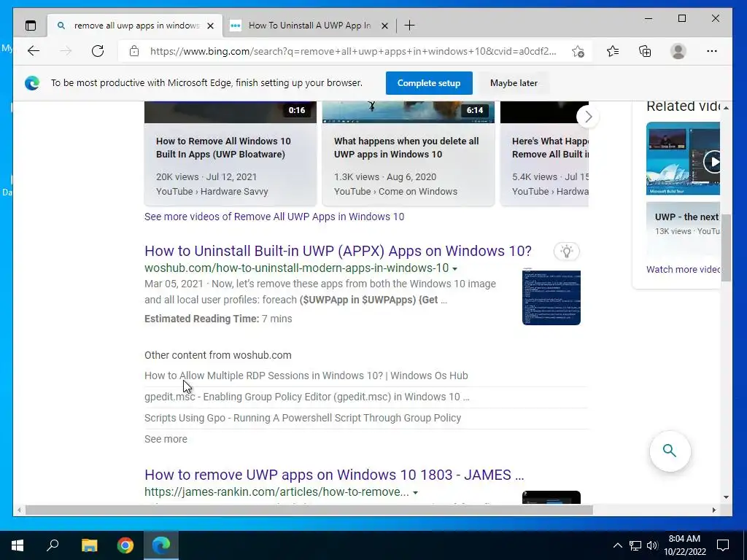Open the Collections icon
Viewport: 747px width, 560px height.
pos(645,51)
